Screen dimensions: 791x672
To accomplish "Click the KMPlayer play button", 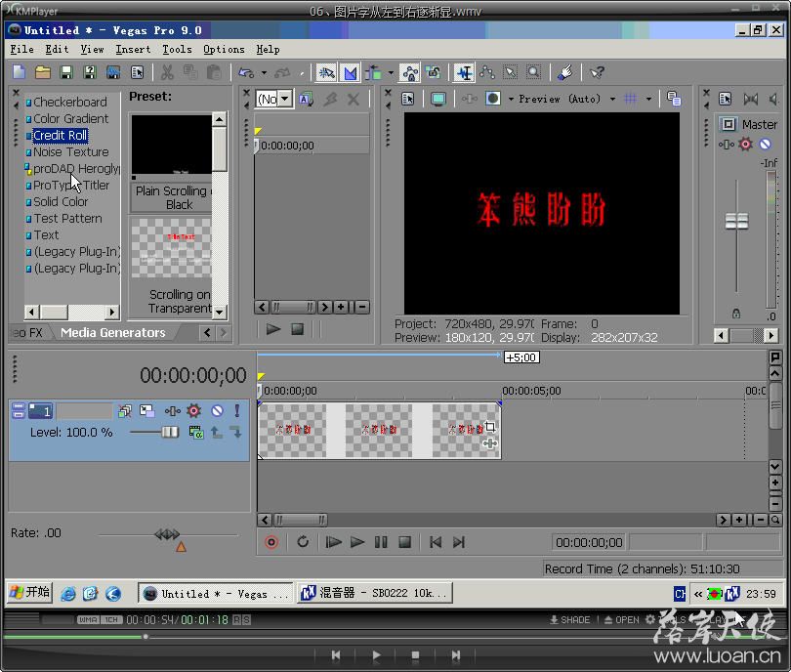I will coord(376,654).
